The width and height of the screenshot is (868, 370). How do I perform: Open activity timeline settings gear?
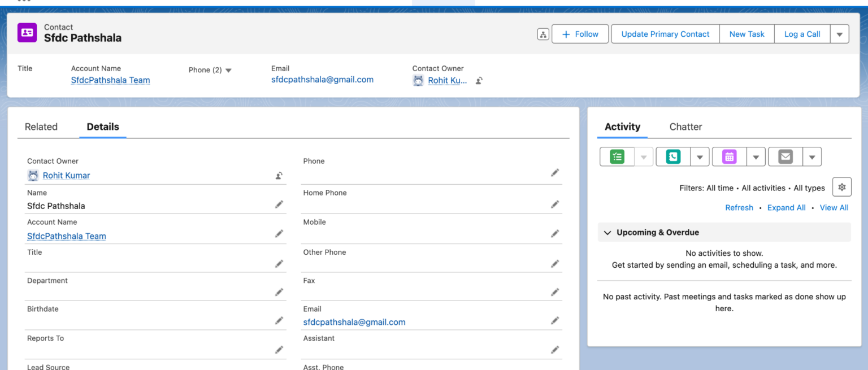click(841, 186)
